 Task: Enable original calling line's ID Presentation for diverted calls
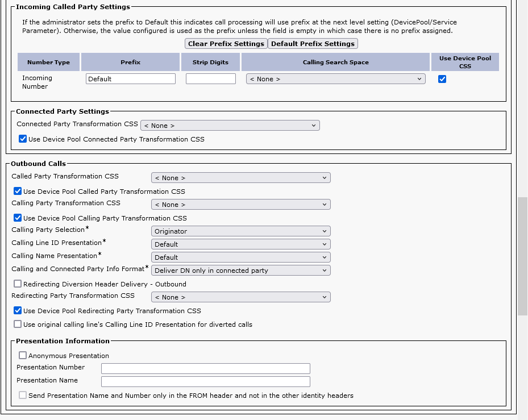[18, 324]
